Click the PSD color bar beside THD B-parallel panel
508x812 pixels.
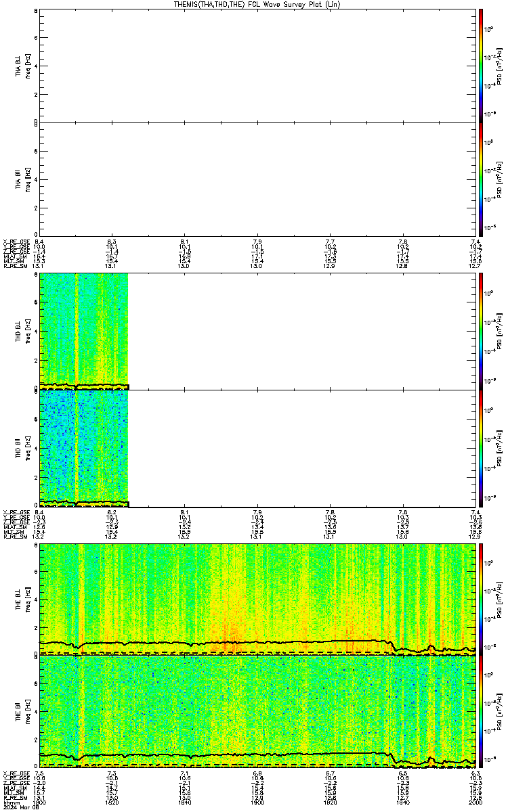480,448
